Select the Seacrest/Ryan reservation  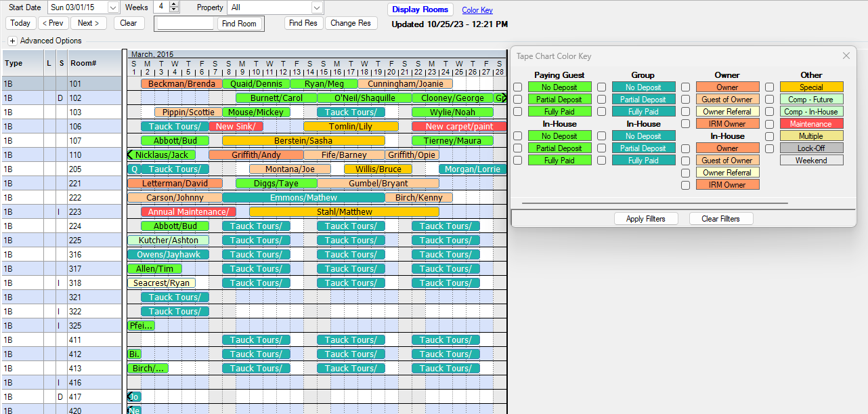point(161,283)
